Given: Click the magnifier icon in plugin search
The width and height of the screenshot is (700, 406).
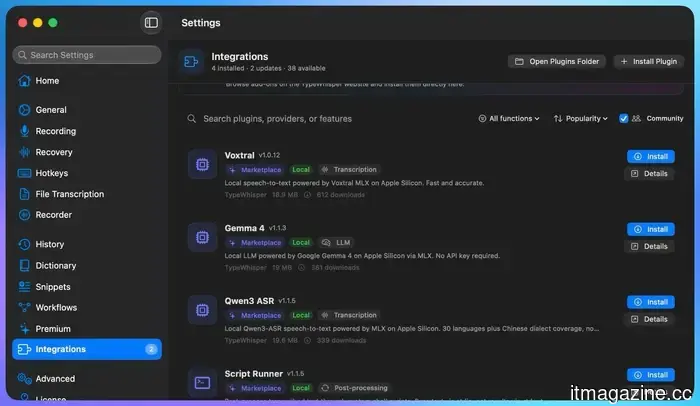Looking at the screenshot, I should coord(192,119).
